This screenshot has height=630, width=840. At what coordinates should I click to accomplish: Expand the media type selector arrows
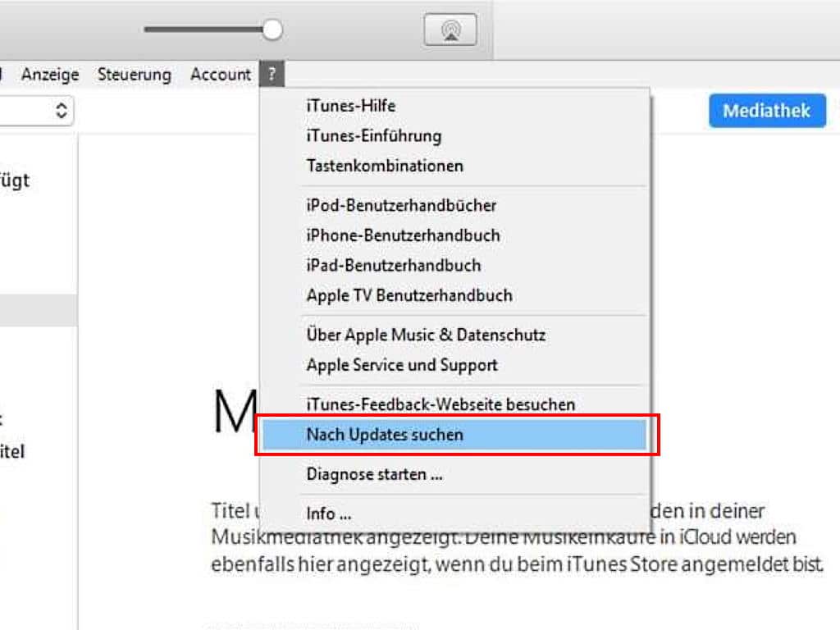(x=61, y=111)
